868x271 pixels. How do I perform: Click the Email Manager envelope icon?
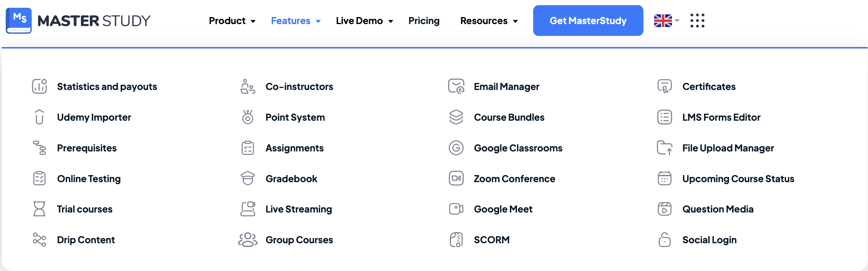456,86
